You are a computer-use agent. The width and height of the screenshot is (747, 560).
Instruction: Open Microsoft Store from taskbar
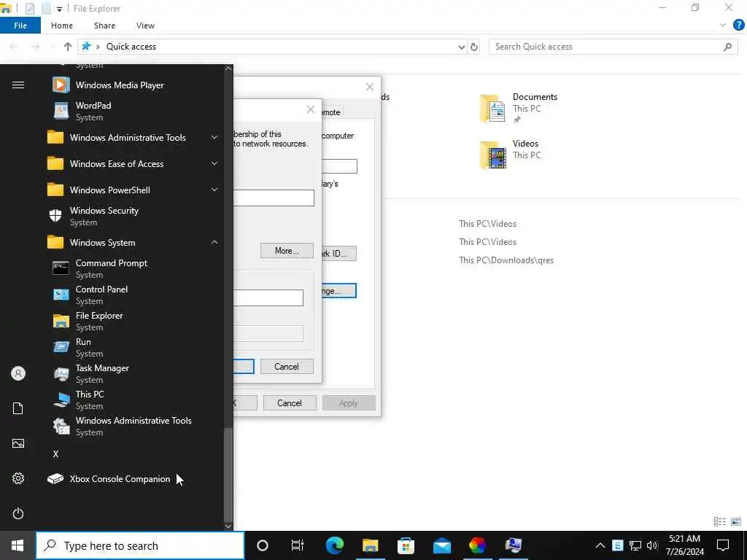pyautogui.click(x=406, y=545)
